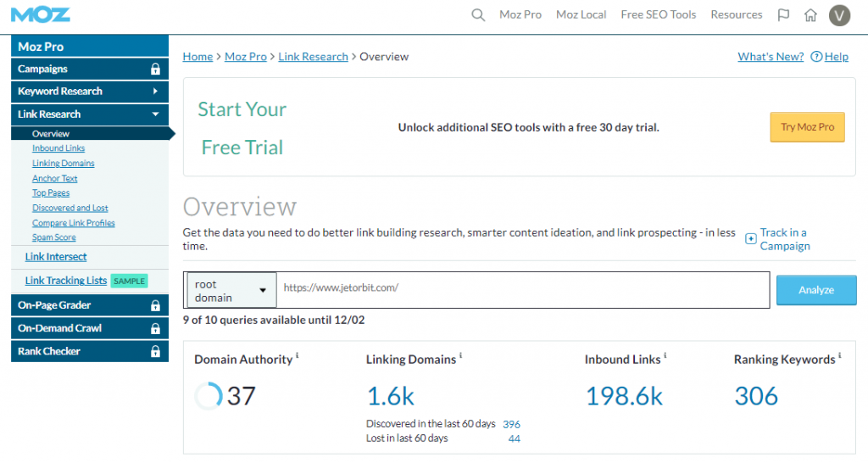Click the Moz logo
This screenshot has height=463, width=868.
click(x=41, y=15)
